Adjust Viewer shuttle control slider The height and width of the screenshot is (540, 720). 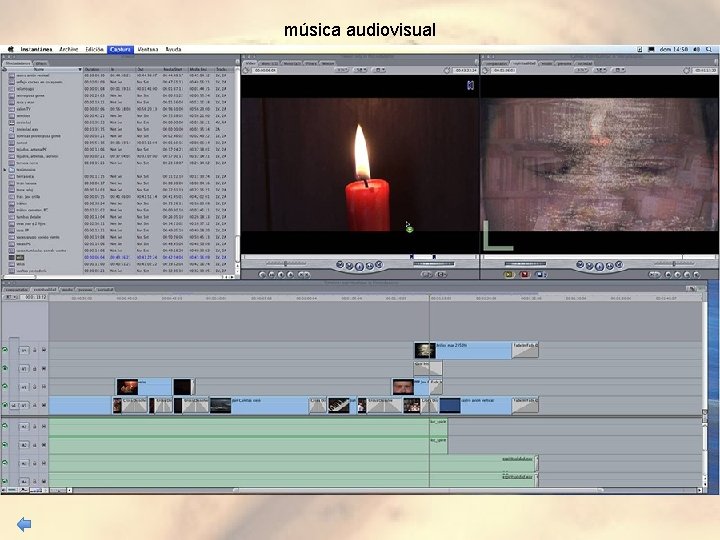[286, 264]
